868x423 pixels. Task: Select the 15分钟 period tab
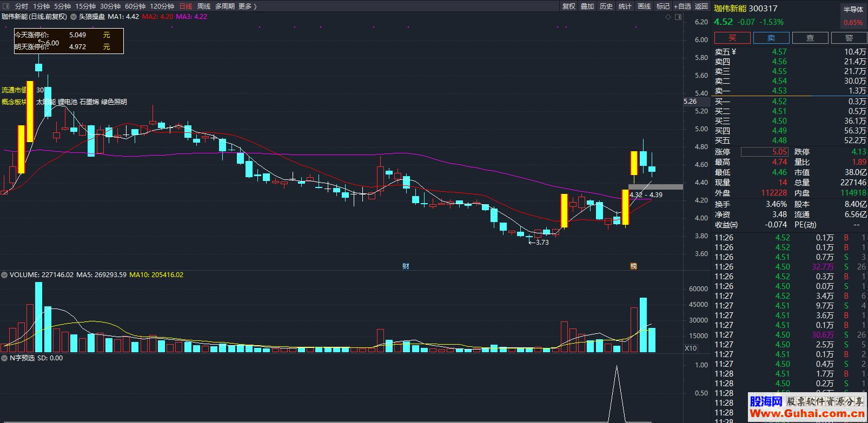click(x=85, y=6)
